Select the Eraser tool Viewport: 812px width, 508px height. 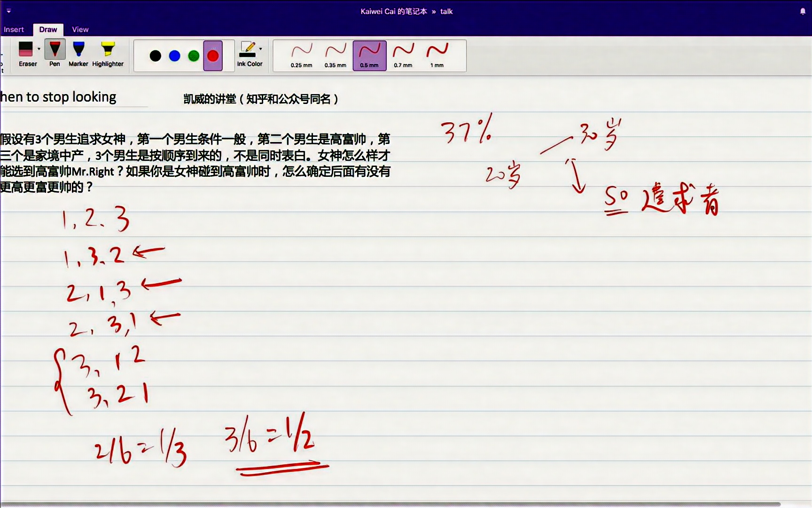pos(26,52)
